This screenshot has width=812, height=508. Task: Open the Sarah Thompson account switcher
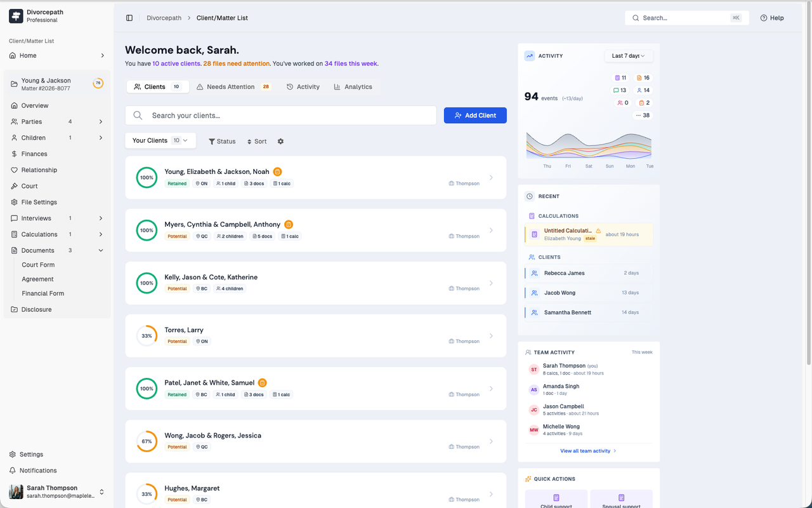click(57, 491)
